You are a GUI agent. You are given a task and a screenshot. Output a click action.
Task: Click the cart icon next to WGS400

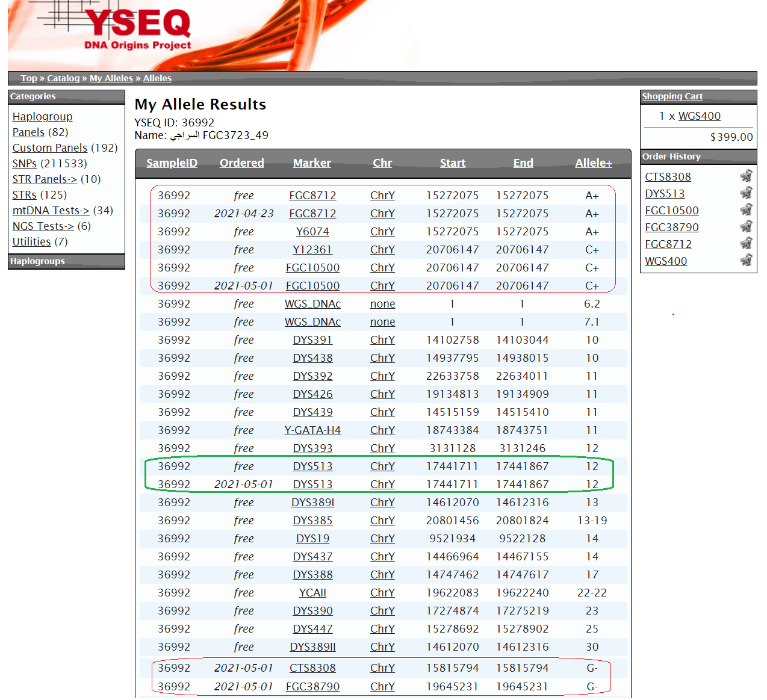coord(746,260)
